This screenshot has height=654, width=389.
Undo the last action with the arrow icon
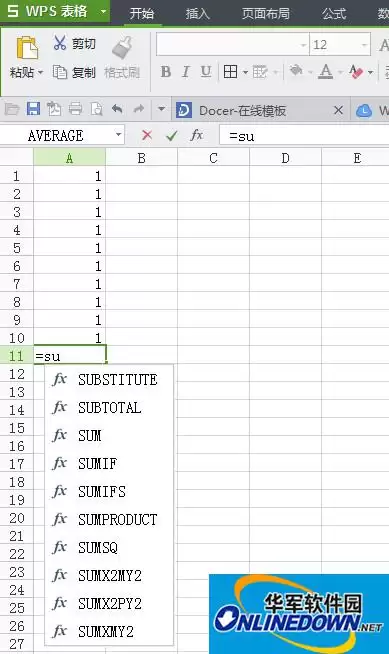click(x=117, y=110)
